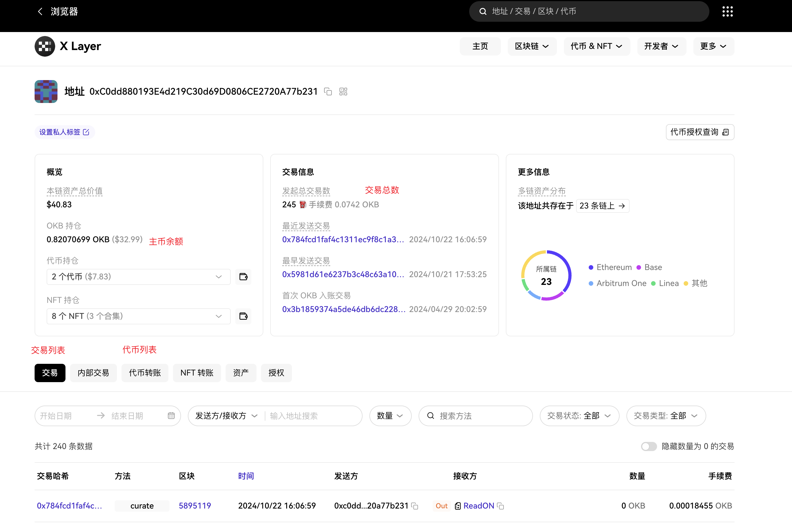Expand the 2 个代币 holdings list
The width and height of the screenshot is (792, 532).
click(218, 277)
